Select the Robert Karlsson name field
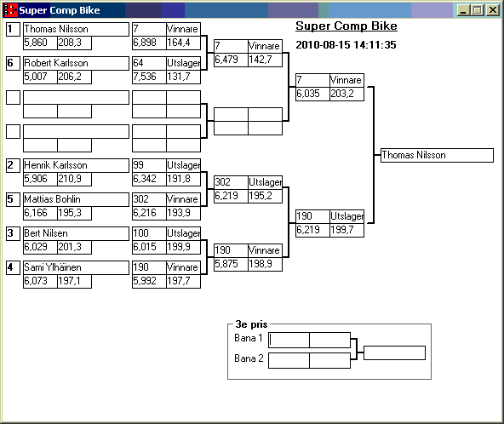 tap(76, 63)
